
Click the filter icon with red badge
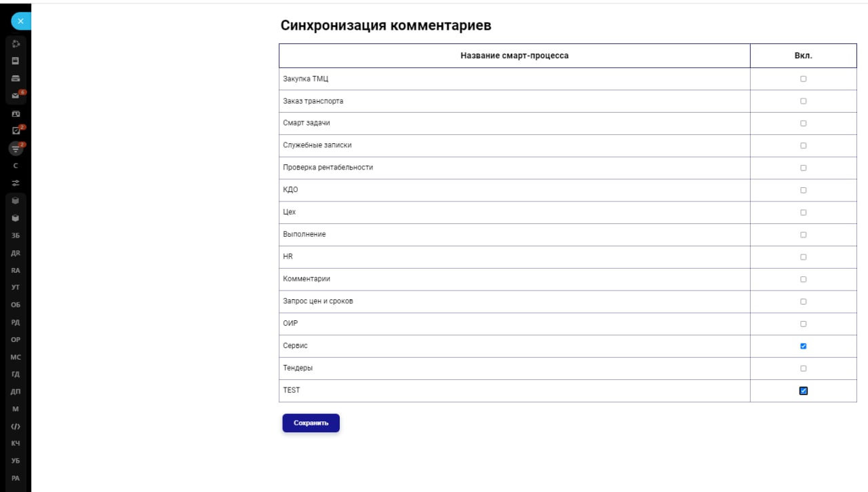[16, 148]
